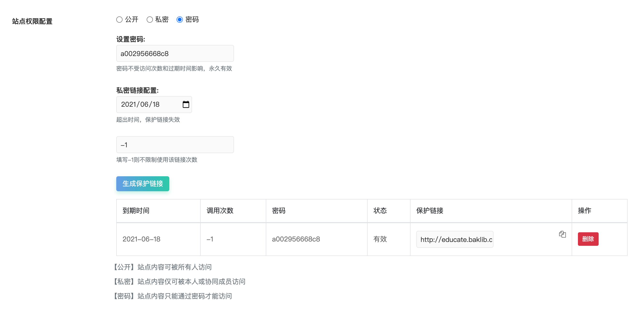The width and height of the screenshot is (644, 311).
Task: Click the 到期时间 column header
Action: [136, 210]
